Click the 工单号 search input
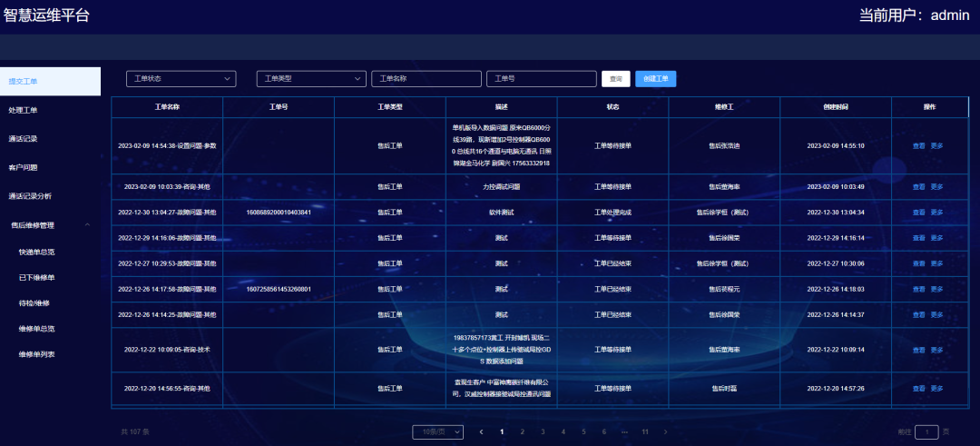 (541, 79)
